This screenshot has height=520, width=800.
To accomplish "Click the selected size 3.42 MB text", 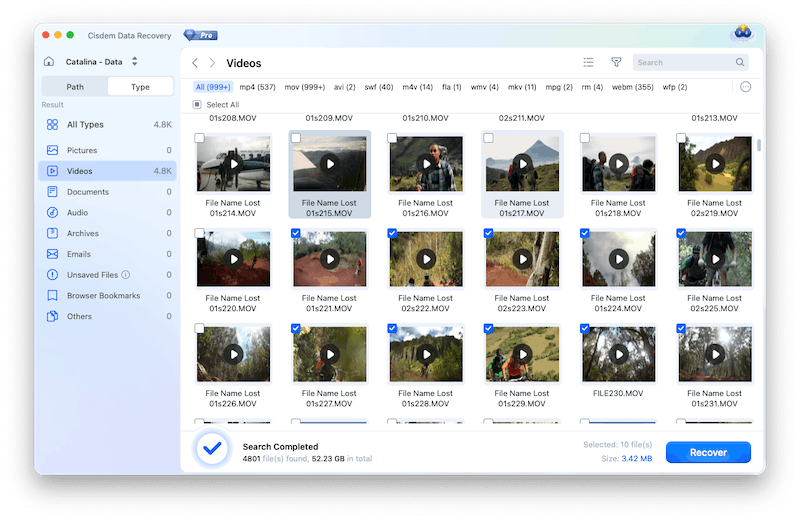I will (x=637, y=459).
